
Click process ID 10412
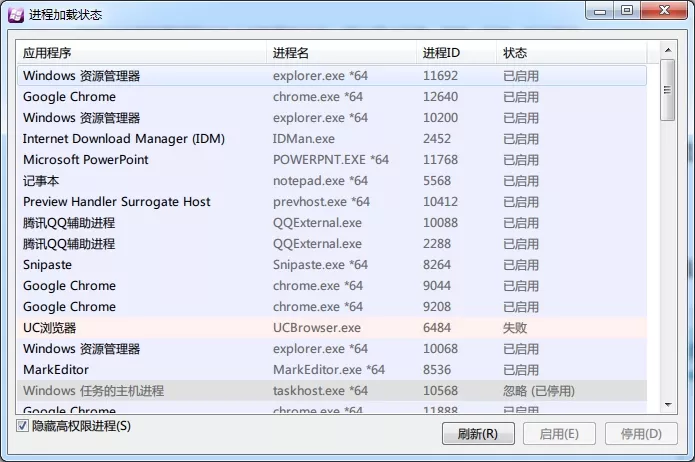pyautogui.click(x=440, y=202)
